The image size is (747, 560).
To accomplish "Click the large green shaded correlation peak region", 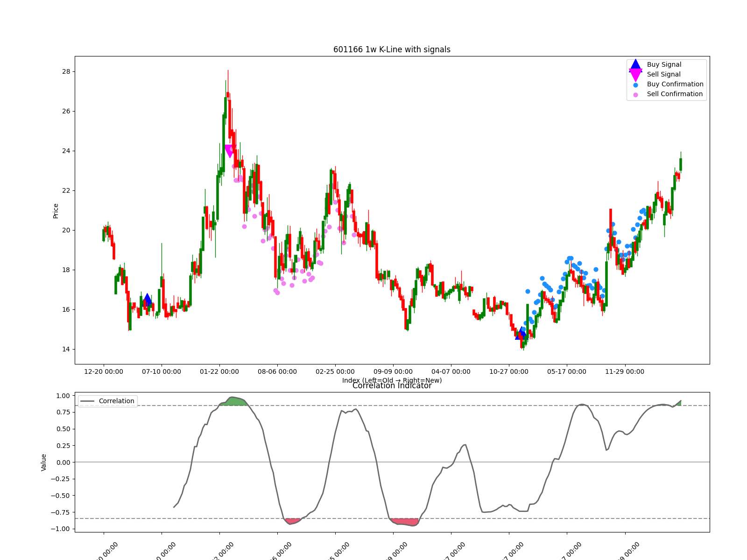I will tap(233, 401).
